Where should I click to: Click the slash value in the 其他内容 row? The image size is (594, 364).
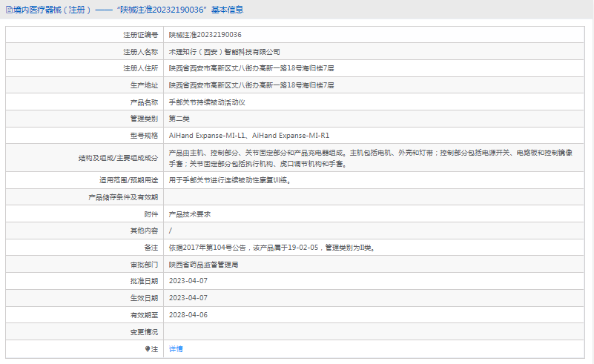(x=171, y=231)
